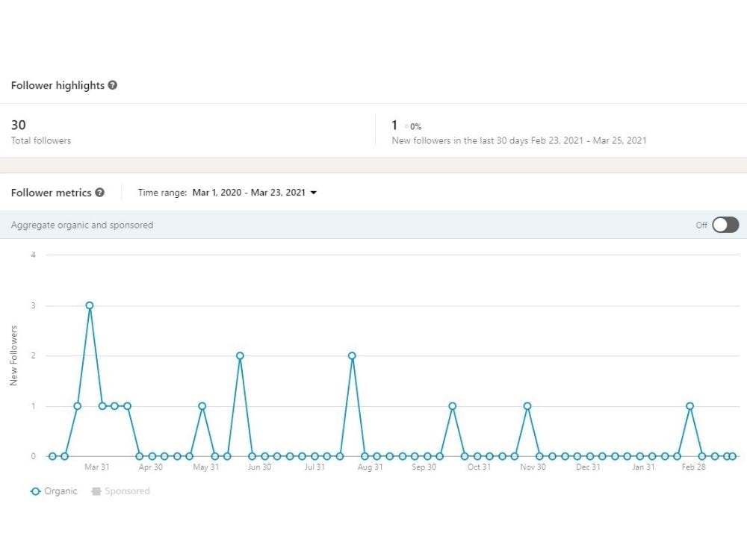Screen dimensions: 747x560
Task: Select the 2-follower point near Jun 30
Action: (x=240, y=355)
